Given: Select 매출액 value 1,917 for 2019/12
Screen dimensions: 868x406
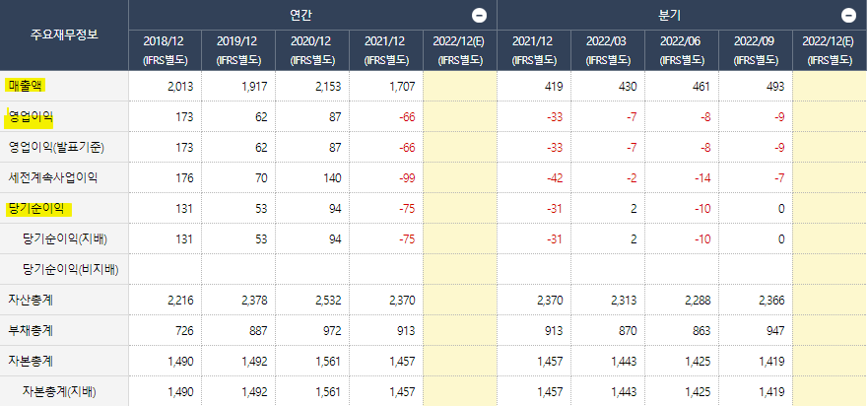Looking at the screenshot, I should click(x=254, y=87).
